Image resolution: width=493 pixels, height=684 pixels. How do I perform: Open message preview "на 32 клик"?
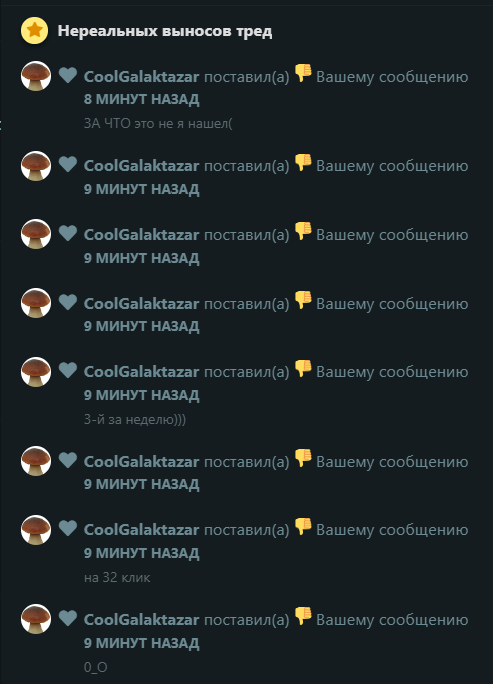pyautogui.click(x=117, y=578)
